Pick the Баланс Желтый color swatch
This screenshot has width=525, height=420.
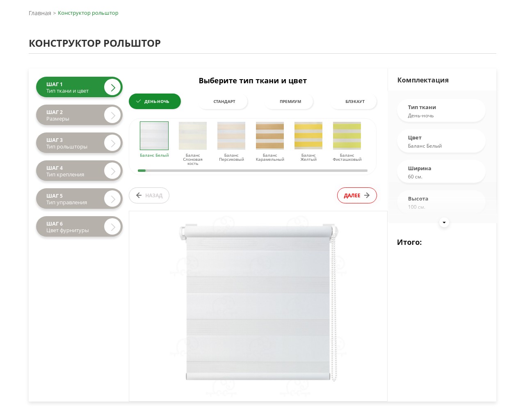tap(308, 136)
